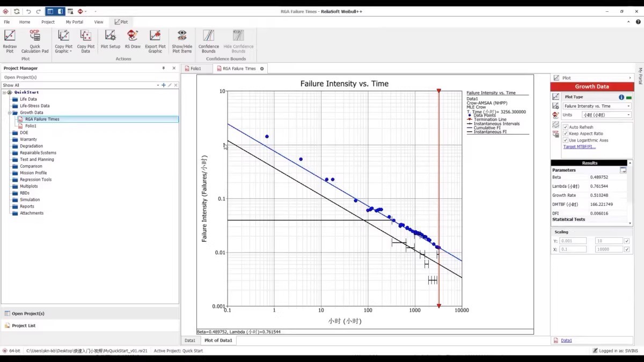This screenshot has height=362, width=644.
Task: Click the item properties icon in the quick access toolbar
Action: pos(70,11)
